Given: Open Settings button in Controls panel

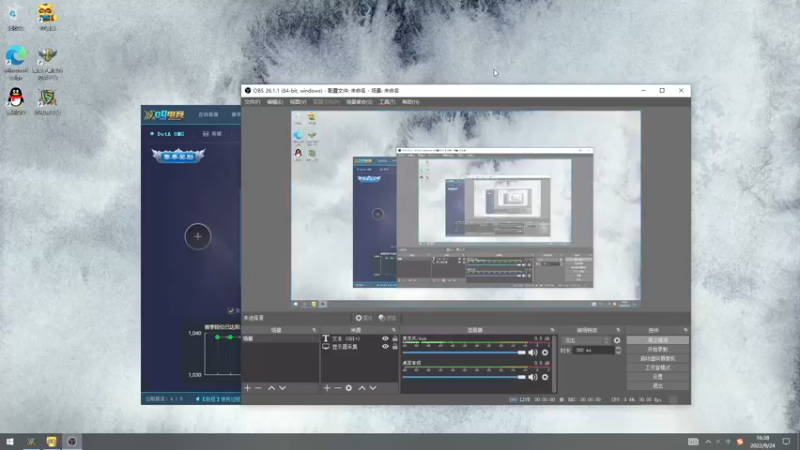Looking at the screenshot, I should pyautogui.click(x=657, y=377).
